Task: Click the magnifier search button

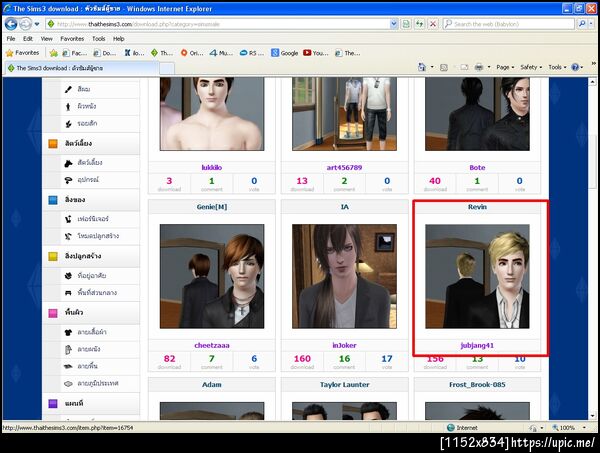Action: pyautogui.click(x=582, y=24)
